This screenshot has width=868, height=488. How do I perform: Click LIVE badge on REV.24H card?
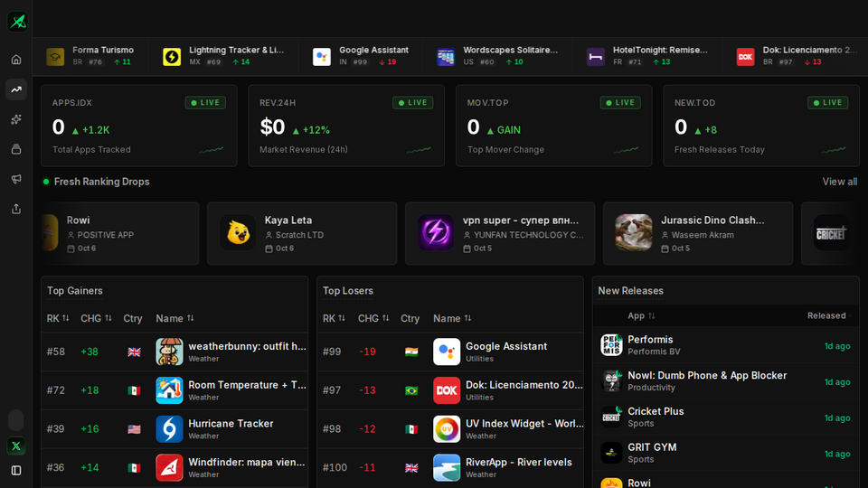coord(413,103)
